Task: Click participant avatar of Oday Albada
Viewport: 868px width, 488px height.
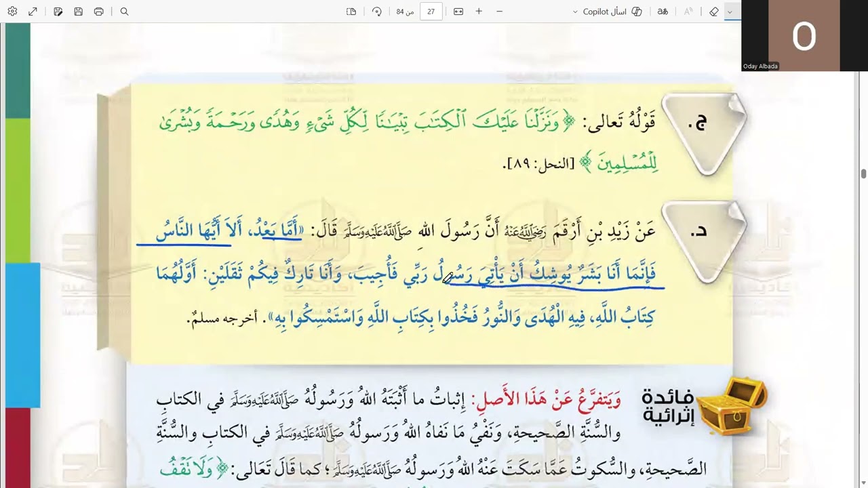Action: (804, 35)
